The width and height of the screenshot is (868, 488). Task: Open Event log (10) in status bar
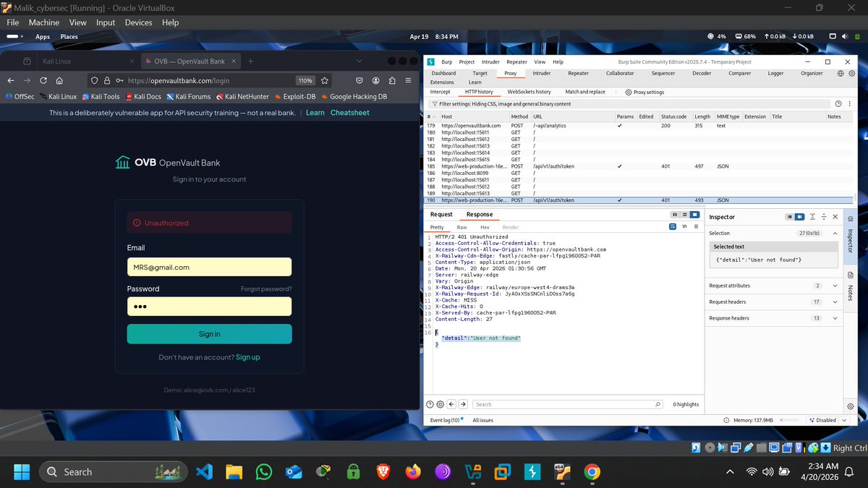444,420
